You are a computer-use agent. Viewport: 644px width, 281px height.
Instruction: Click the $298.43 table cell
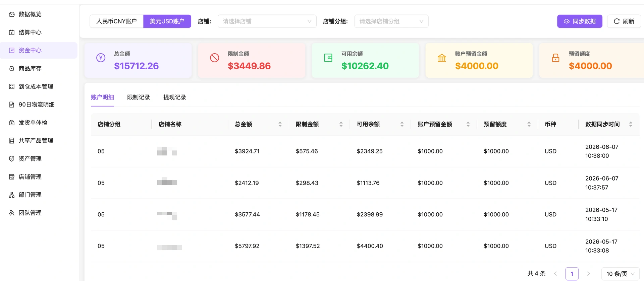[x=307, y=183]
